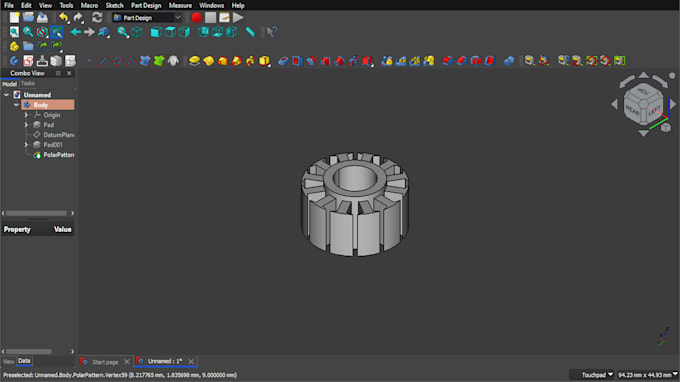
Task: Switch to the Start page tab
Action: (105, 362)
